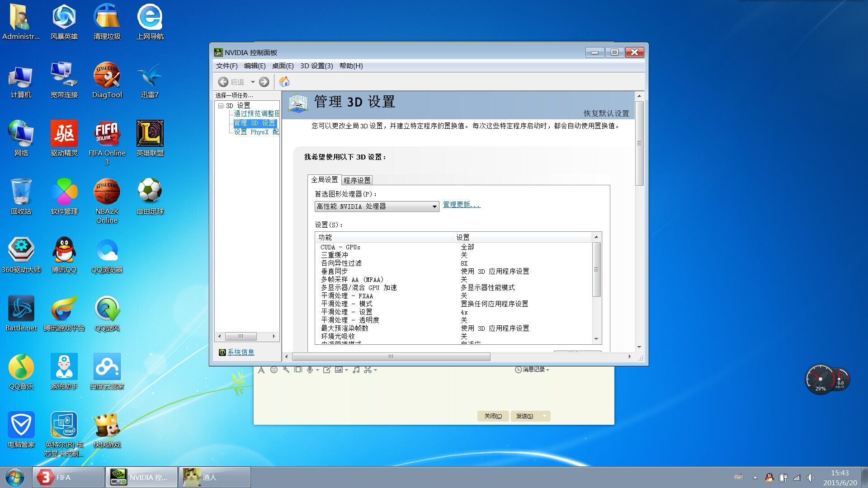Open QQ音乐 desktop icon
Image resolution: width=868 pixels, height=488 pixels.
pyautogui.click(x=21, y=372)
